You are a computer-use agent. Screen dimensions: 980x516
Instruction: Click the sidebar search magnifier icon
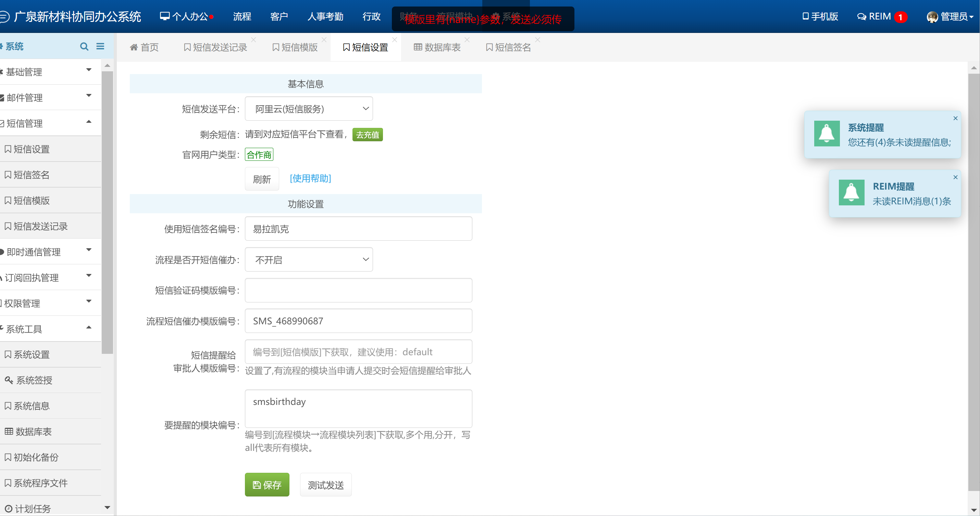click(x=84, y=47)
